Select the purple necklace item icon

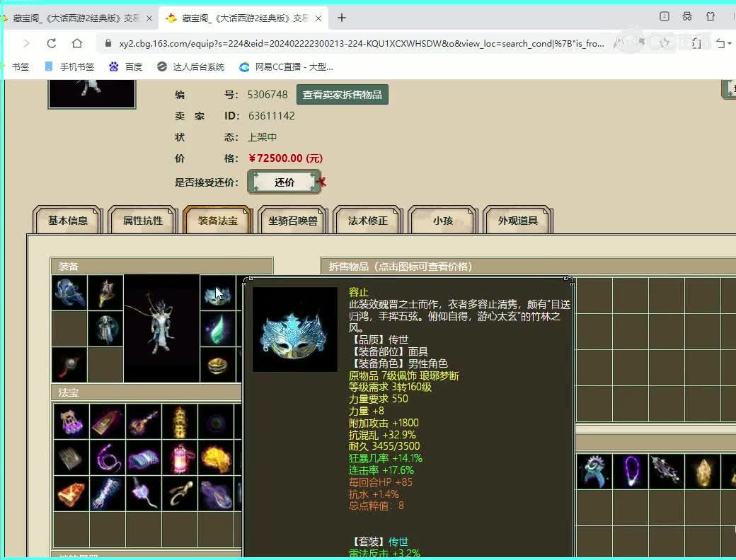(631, 472)
